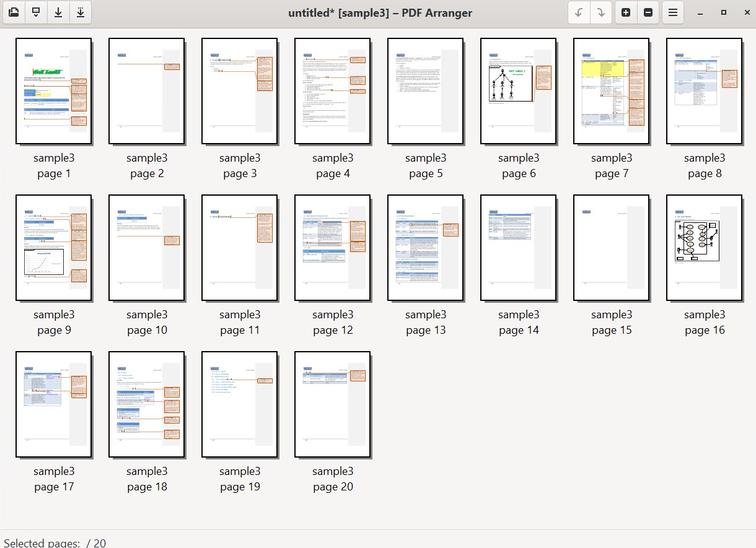Open the hamburger main menu
756x548 pixels.
673,12
